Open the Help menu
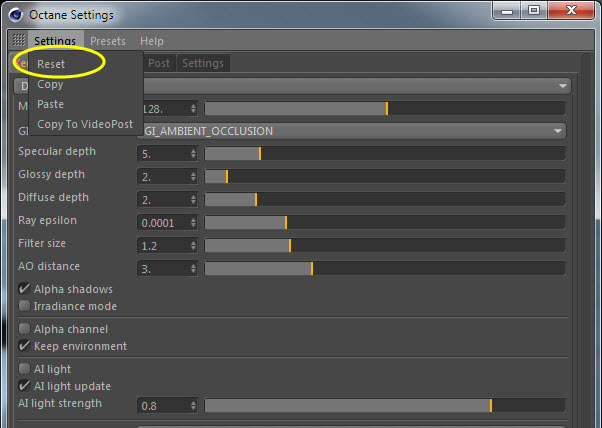 pyautogui.click(x=152, y=41)
